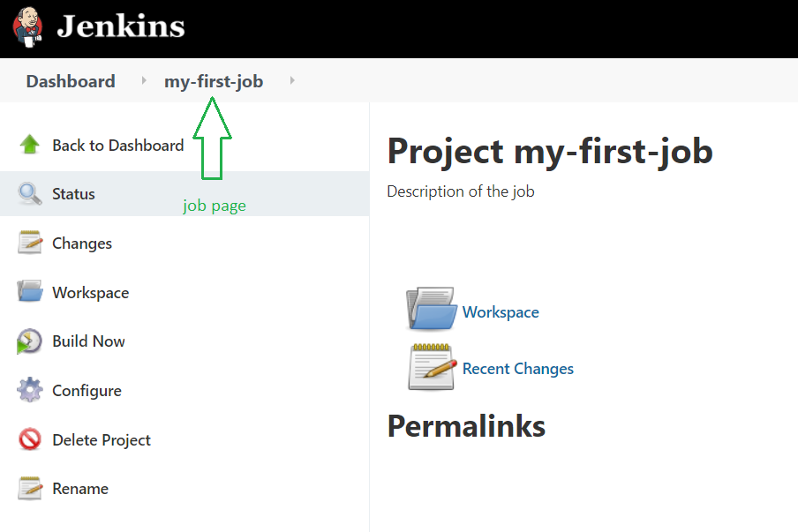The image size is (798, 532).
Task: Open the Workspace link in main panel
Action: (x=501, y=311)
